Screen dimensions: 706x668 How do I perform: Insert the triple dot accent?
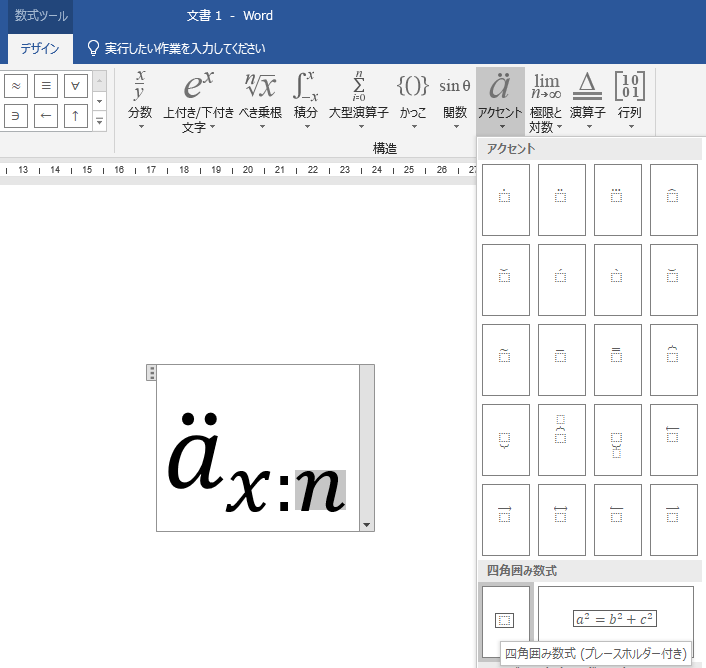pos(617,199)
